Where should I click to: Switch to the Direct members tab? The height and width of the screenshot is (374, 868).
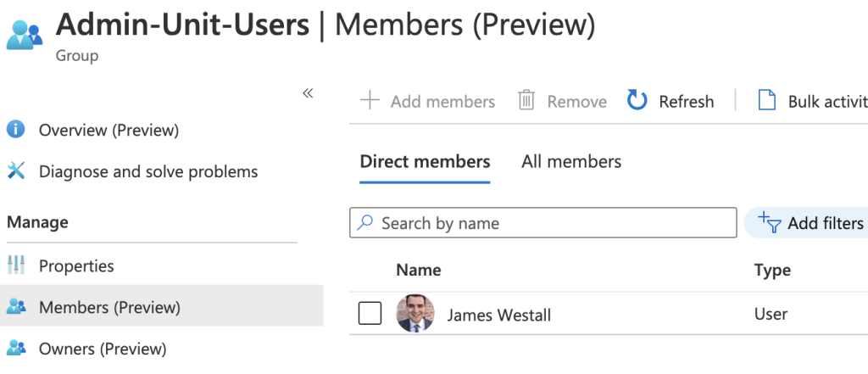pos(425,161)
